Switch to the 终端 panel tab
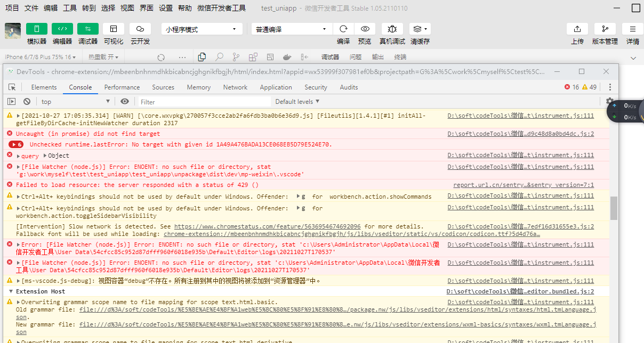 click(x=400, y=57)
